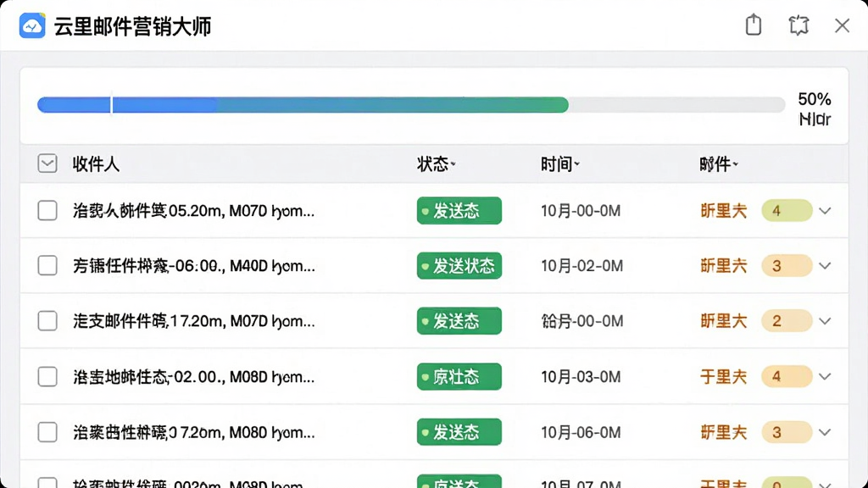Click the 原壮态 status badge in the 10月-03-0M row
This screenshot has height=488, width=868.
tap(459, 377)
